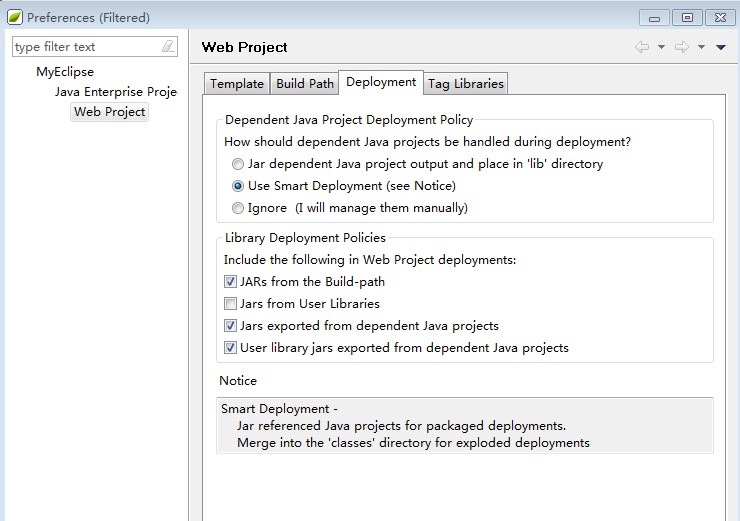Toggle Jars exported from dependent Java projects
The image size is (740, 521).
[230, 326]
